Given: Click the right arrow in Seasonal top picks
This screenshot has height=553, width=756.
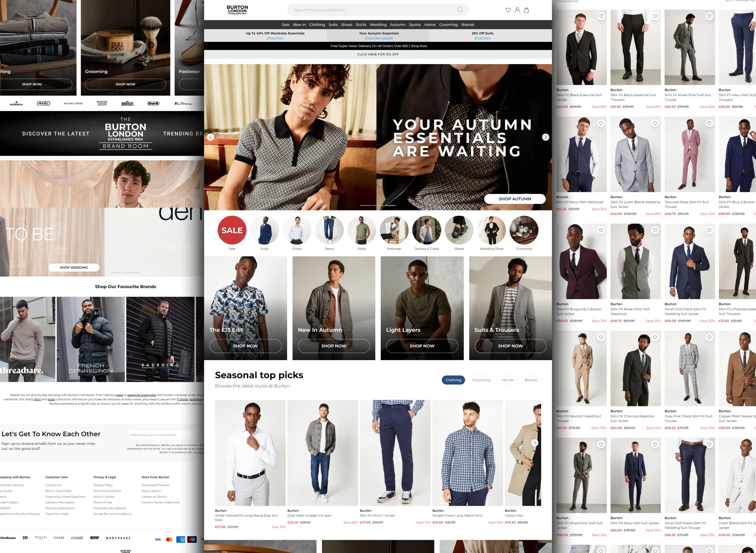Looking at the screenshot, I should tap(534, 443).
